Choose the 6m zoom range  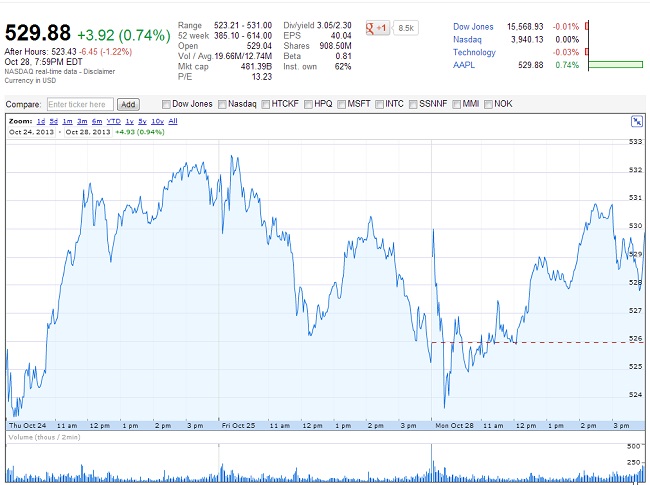point(97,121)
